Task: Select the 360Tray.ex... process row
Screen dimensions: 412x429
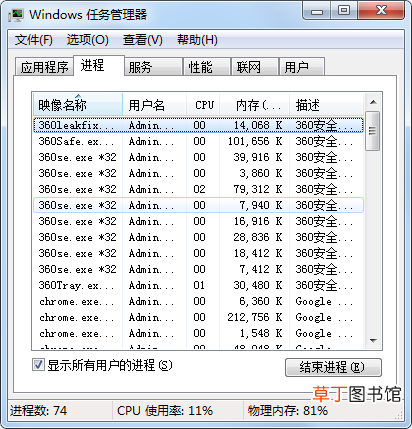Action: [x=198, y=285]
